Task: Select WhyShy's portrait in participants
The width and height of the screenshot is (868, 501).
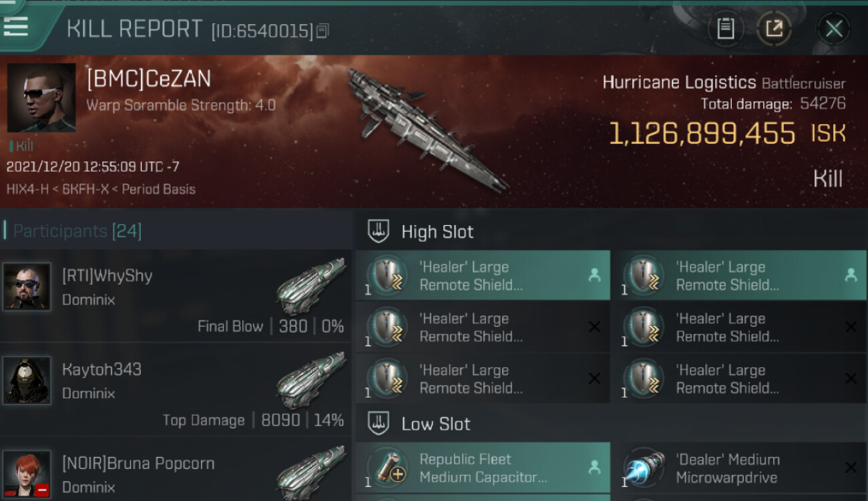Action: click(27, 287)
